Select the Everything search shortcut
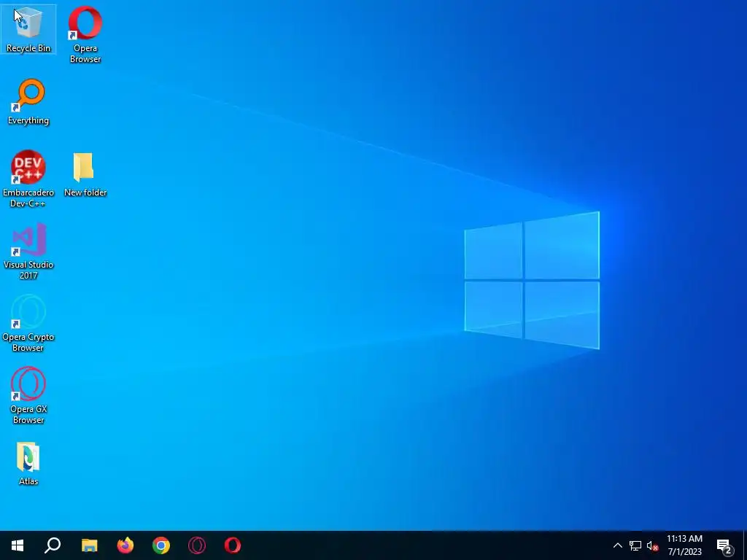This screenshot has width=747, height=560. (x=28, y=102)
